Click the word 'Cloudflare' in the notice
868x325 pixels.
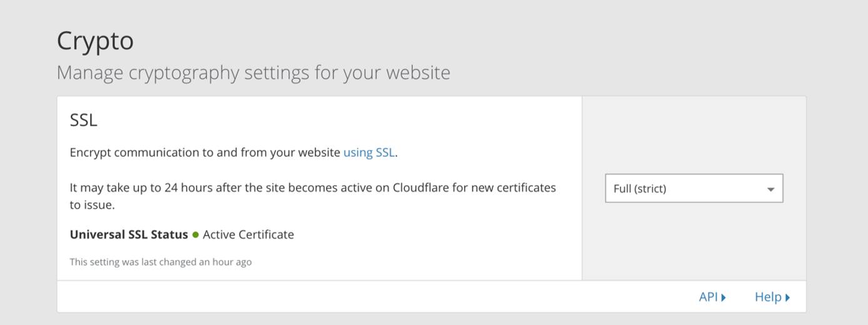pyautogui.click(x=420, y=187)
